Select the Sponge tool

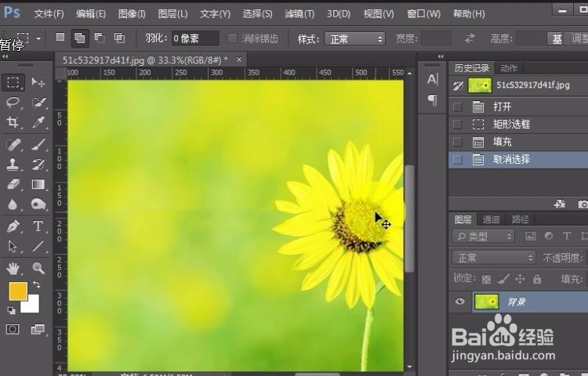point(38,204)
